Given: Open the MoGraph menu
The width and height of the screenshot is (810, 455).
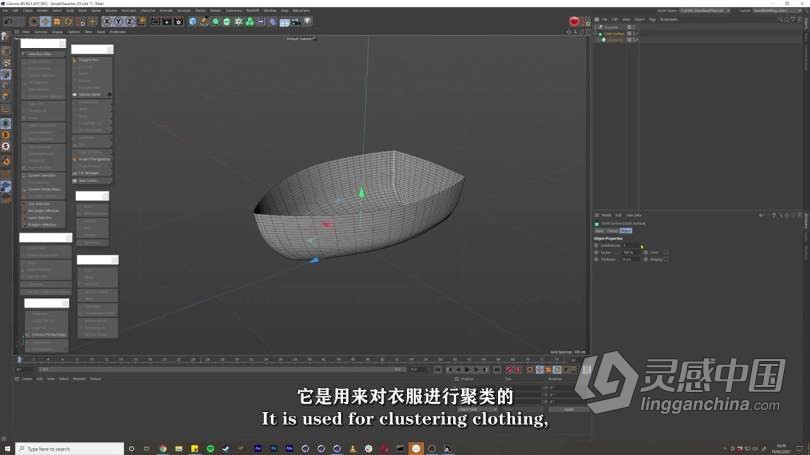Looking at the screenshot, I should (129, 10).
